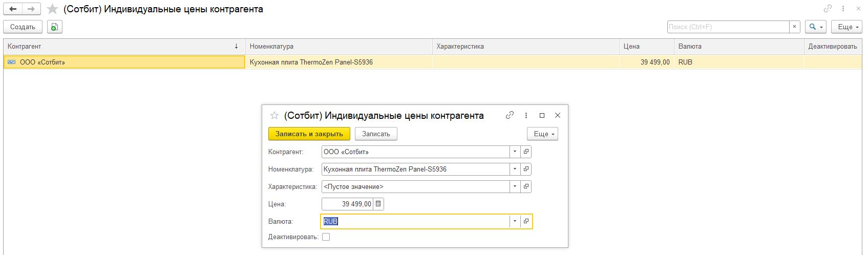Create new item by copying icon
Image resolution: width=868 pixels, height=255 pixels.
click(55, 27)
